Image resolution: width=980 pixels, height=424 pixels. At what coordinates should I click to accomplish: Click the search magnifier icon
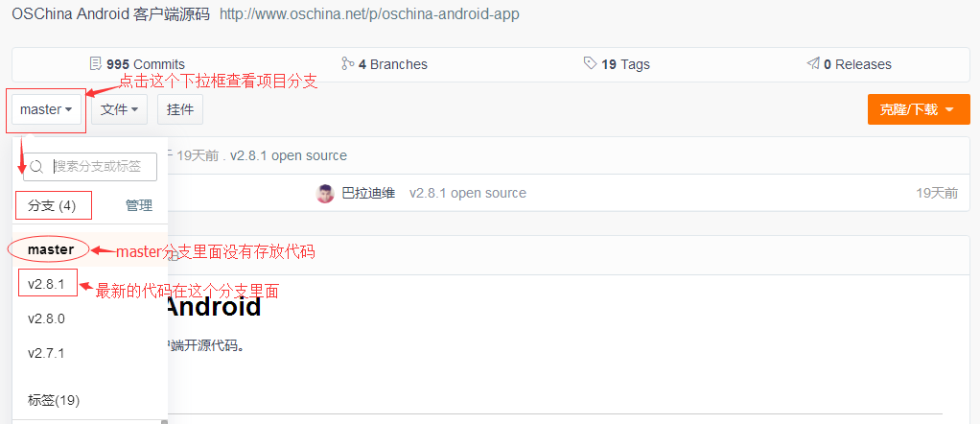tap(36, 166)
